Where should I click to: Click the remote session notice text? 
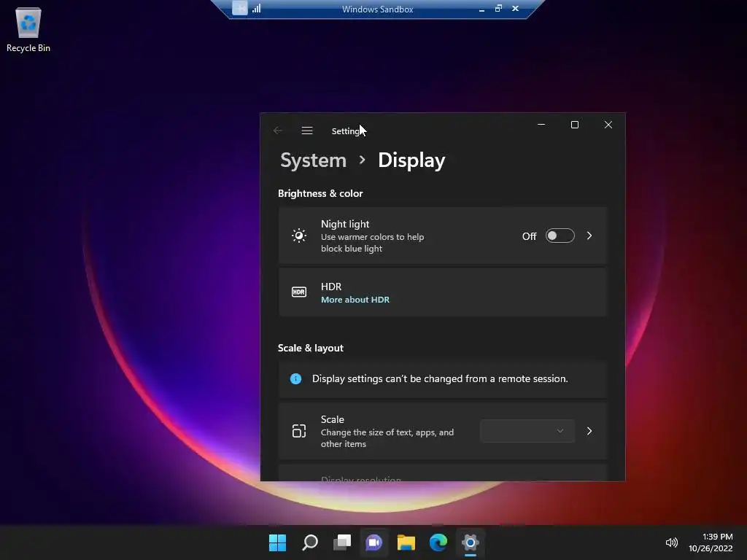[440, 378]
